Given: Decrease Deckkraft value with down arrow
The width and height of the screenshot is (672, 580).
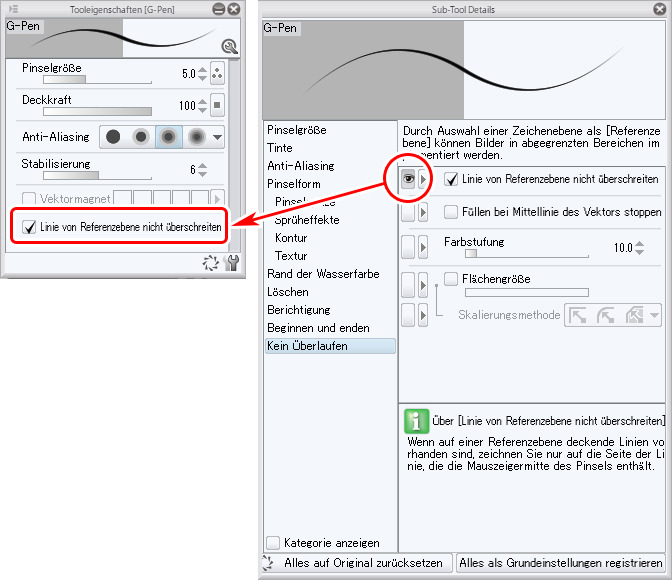Looking at the screenshot, I should pyautogui.click(x=203, y=110).
